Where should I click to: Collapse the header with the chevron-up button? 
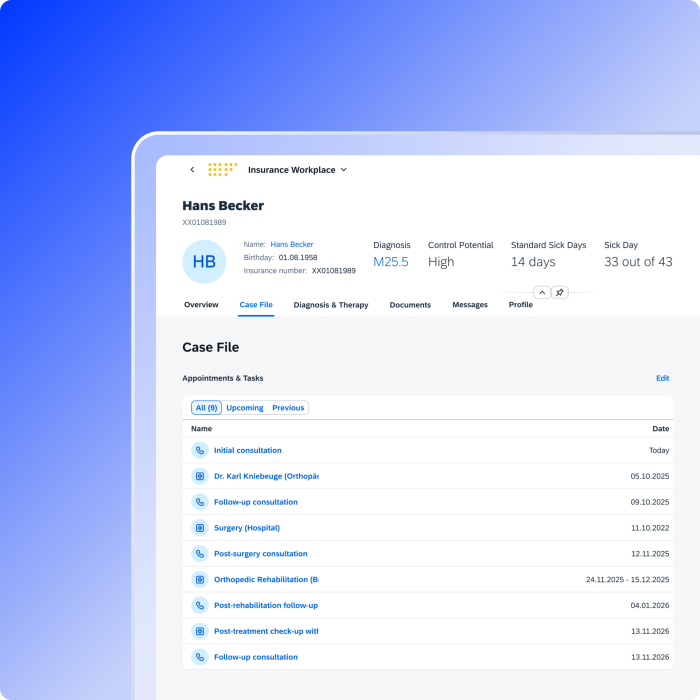pos(542,293)
